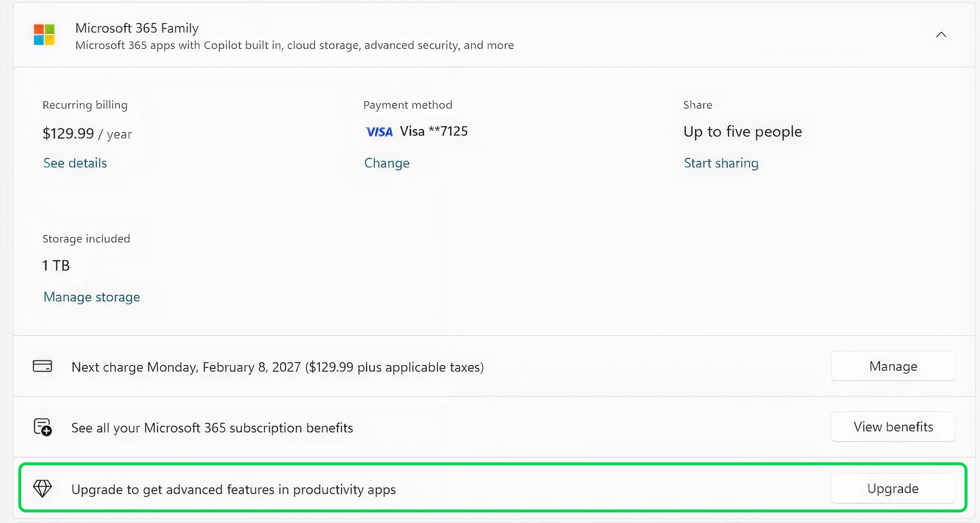View your Microsoft 365 subscription benefits

(892, 427)
